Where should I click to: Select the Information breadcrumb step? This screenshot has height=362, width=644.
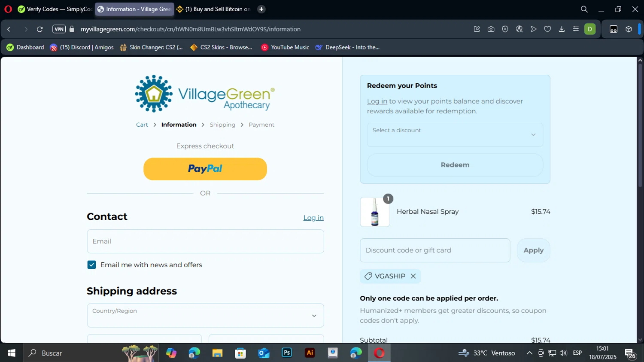pos(179,125)
